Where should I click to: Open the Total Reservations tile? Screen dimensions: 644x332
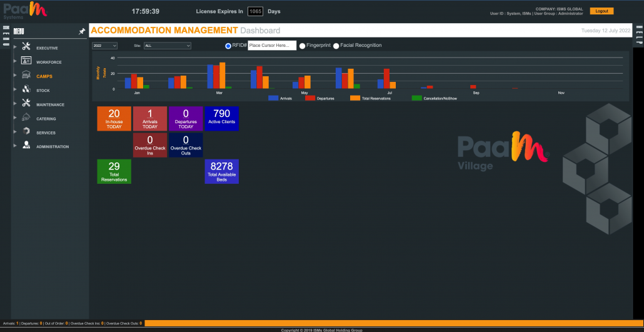point(114,171)
